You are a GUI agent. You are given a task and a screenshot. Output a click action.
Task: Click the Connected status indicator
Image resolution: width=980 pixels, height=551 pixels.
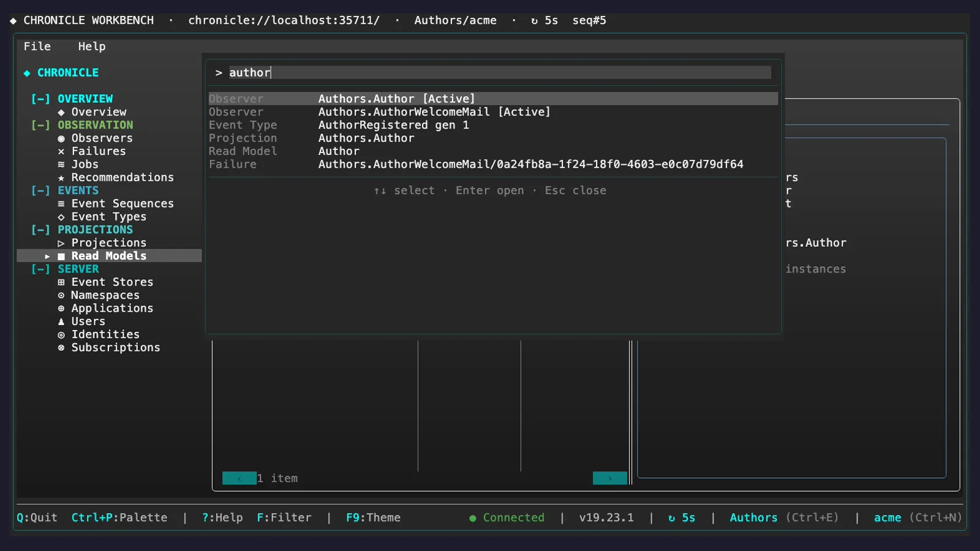(x=507, y=517)
